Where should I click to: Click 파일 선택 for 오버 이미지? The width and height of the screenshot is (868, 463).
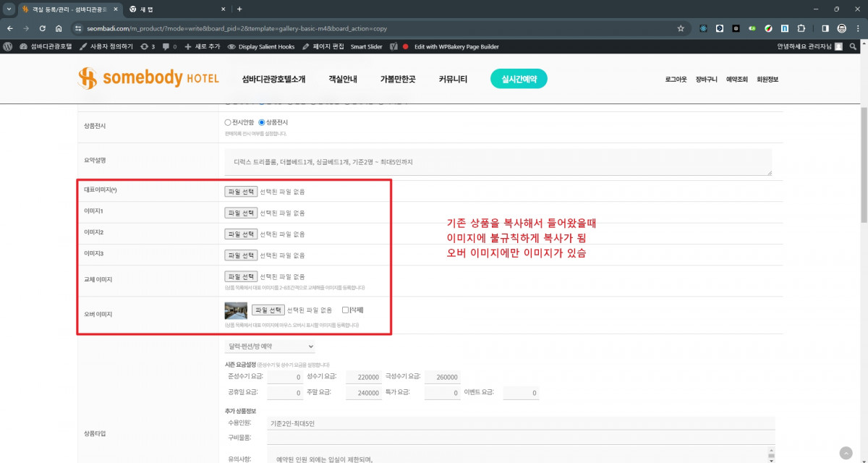click(268, 310)
